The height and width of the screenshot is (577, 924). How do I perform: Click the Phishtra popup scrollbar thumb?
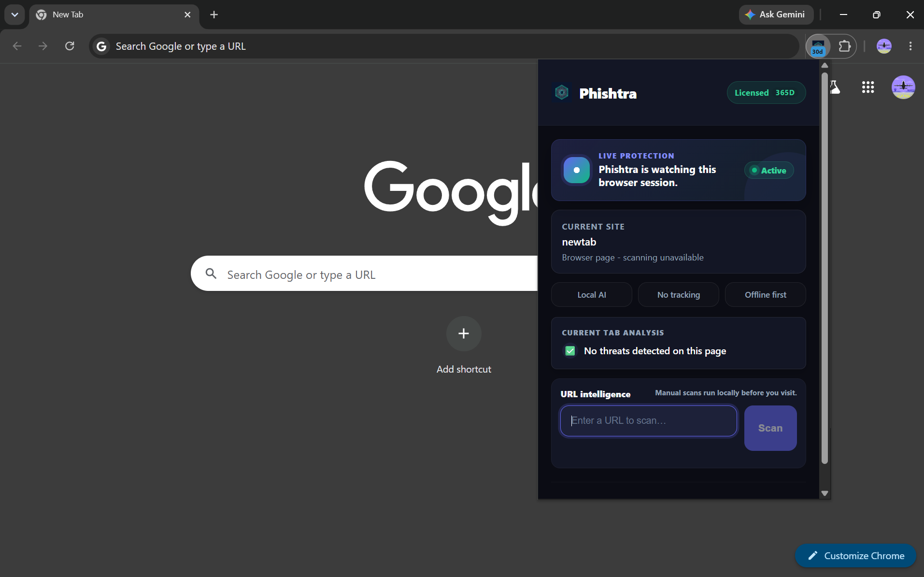[x=825, y=268]
